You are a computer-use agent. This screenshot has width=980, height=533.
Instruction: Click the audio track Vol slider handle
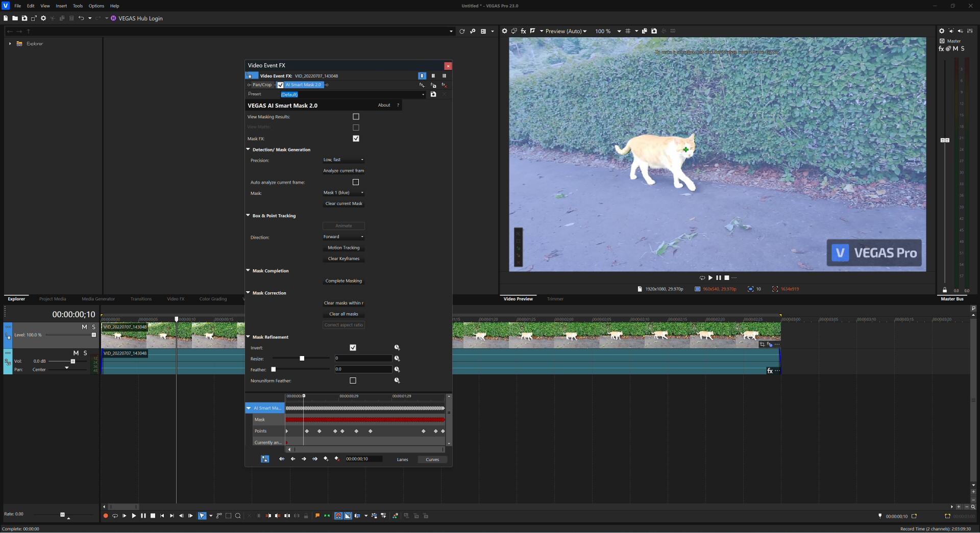point(73,361)
